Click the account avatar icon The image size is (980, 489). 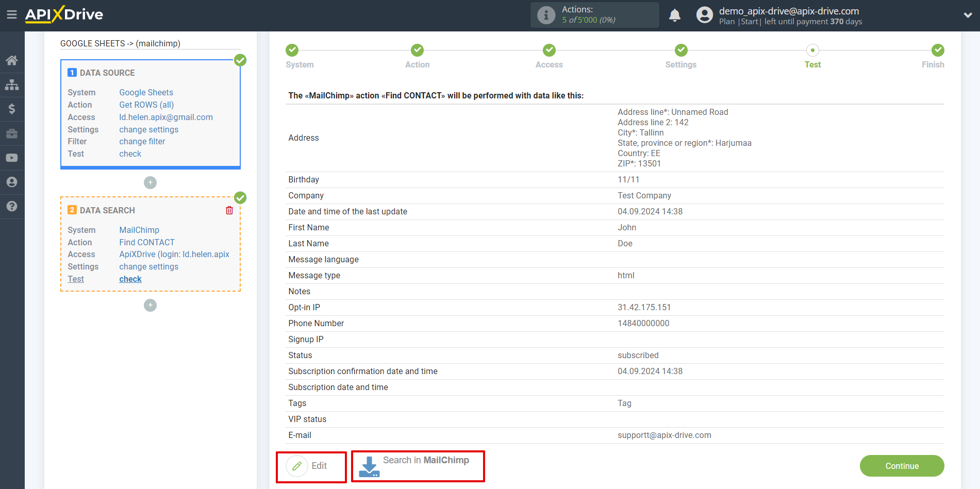[704, 15]
